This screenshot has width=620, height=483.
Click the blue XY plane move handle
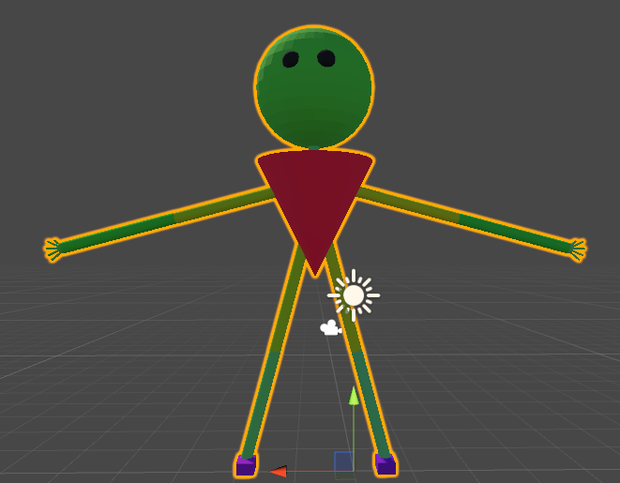(x=344, y=461)
